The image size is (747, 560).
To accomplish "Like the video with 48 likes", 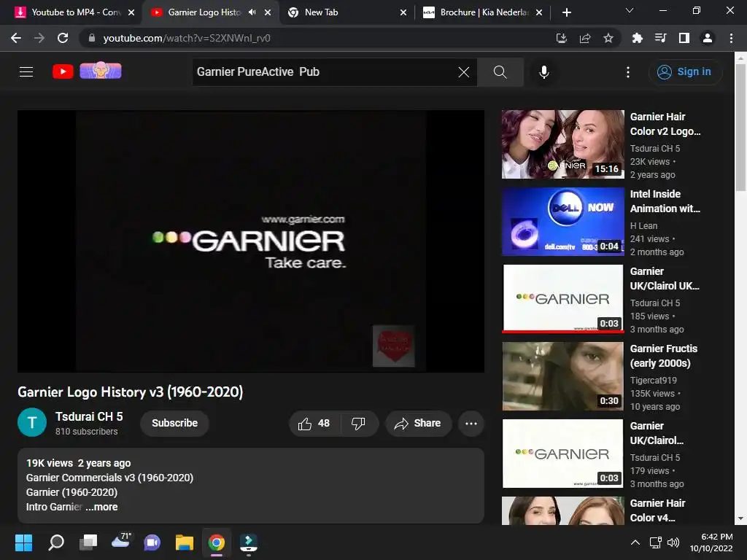I will (314, 424).
